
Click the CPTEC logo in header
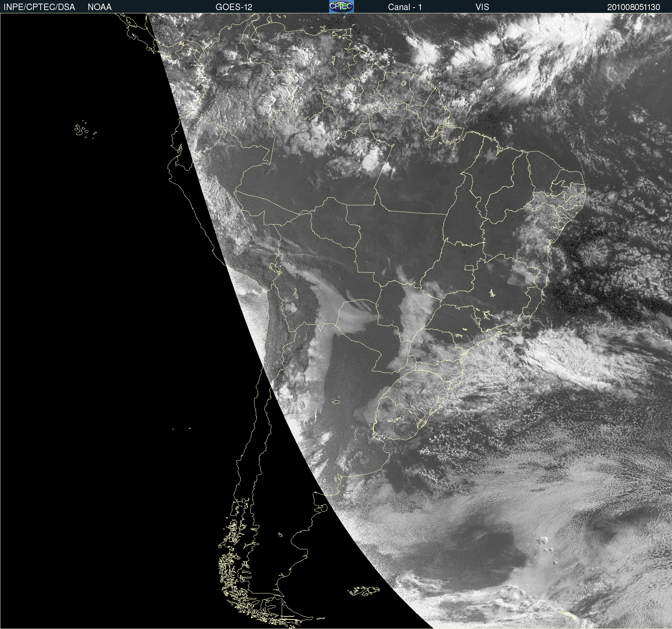pyautogui.click(x=341, y=6)
